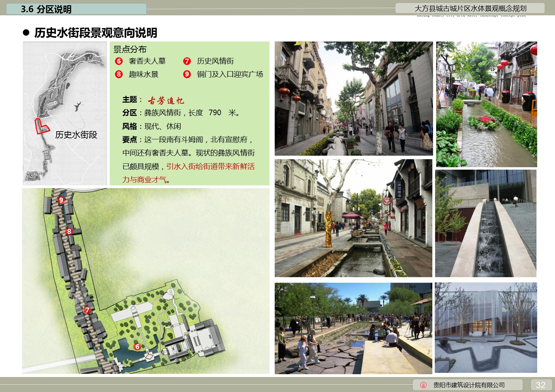Click the cascading water stair photo

pyautogui.click(x=486, y=224)
